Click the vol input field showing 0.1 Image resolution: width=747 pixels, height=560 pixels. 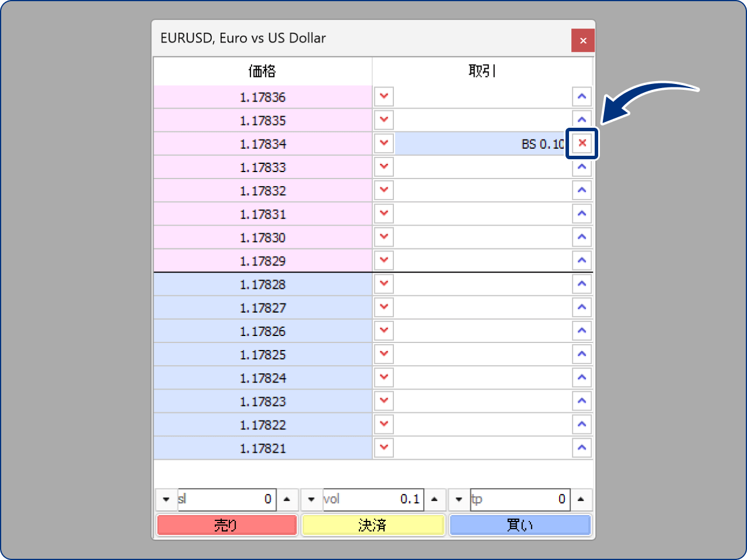[x=373, y=499]
